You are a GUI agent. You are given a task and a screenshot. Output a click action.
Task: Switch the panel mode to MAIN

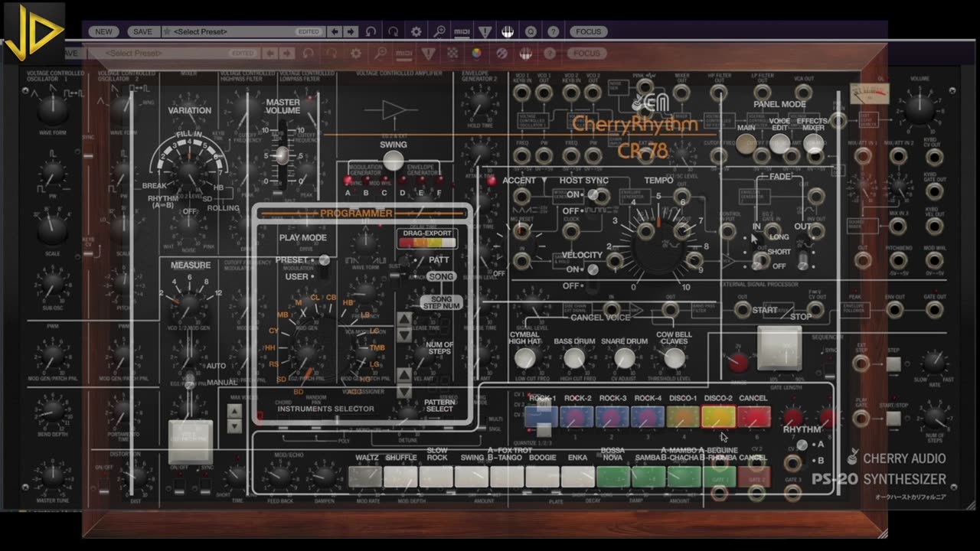click(x=746, y=143)
